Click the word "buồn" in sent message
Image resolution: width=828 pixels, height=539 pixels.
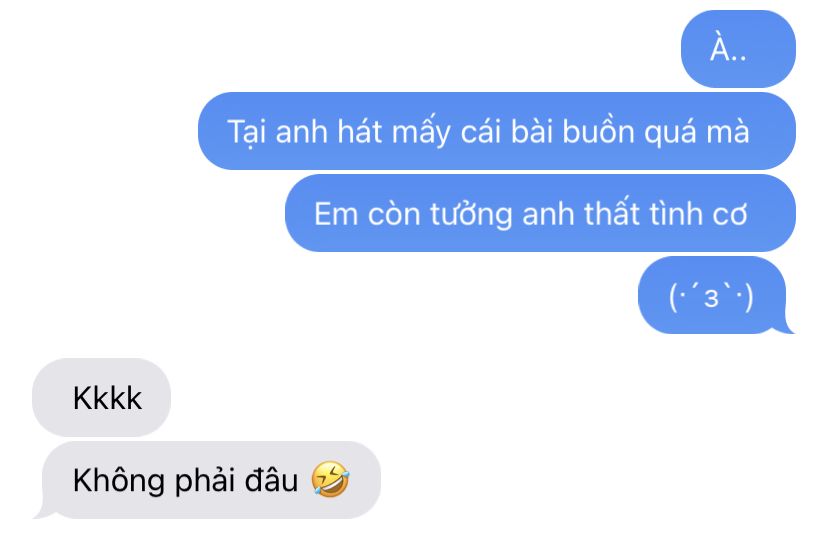[x=598, y=131]
